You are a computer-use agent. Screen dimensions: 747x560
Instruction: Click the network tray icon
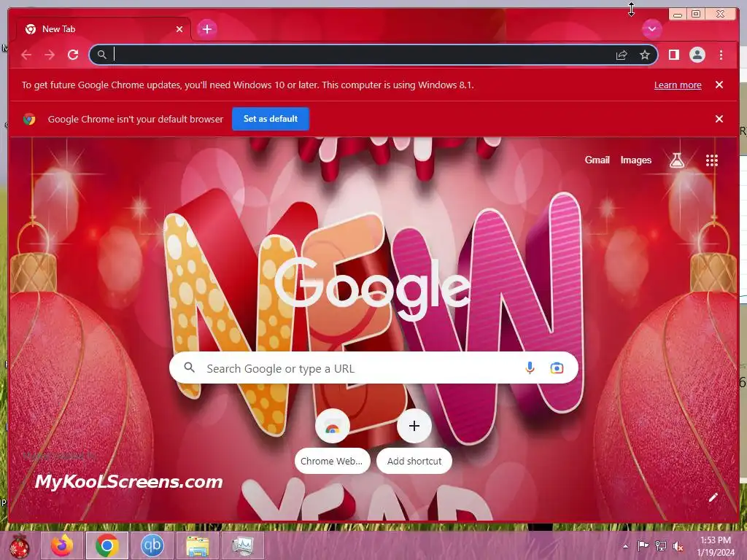(661, 545)
